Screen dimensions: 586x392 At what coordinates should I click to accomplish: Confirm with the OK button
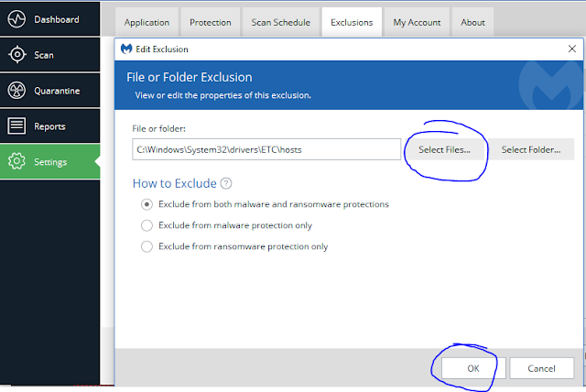[x=473, y=368]
